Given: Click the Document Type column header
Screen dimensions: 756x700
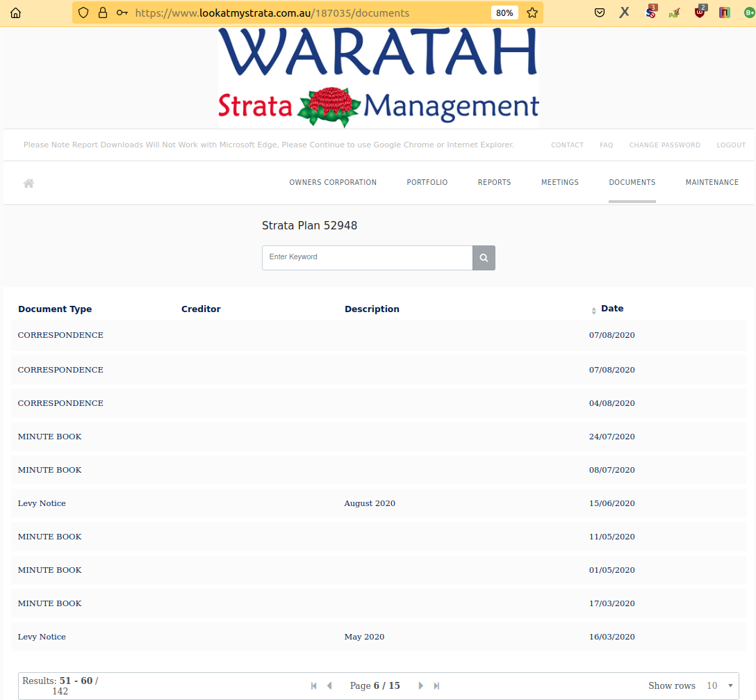Looking at the screenshot, I should [55, 309].
